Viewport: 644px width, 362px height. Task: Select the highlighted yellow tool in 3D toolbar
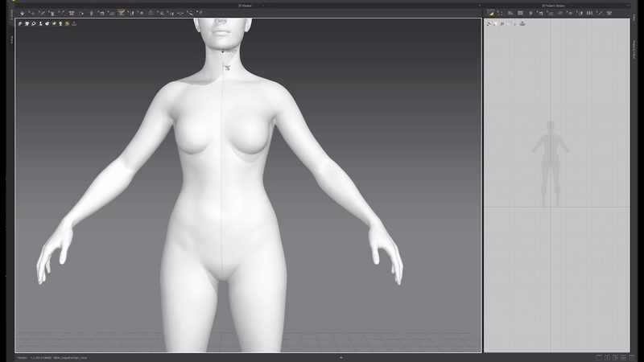tap(122, 13)
